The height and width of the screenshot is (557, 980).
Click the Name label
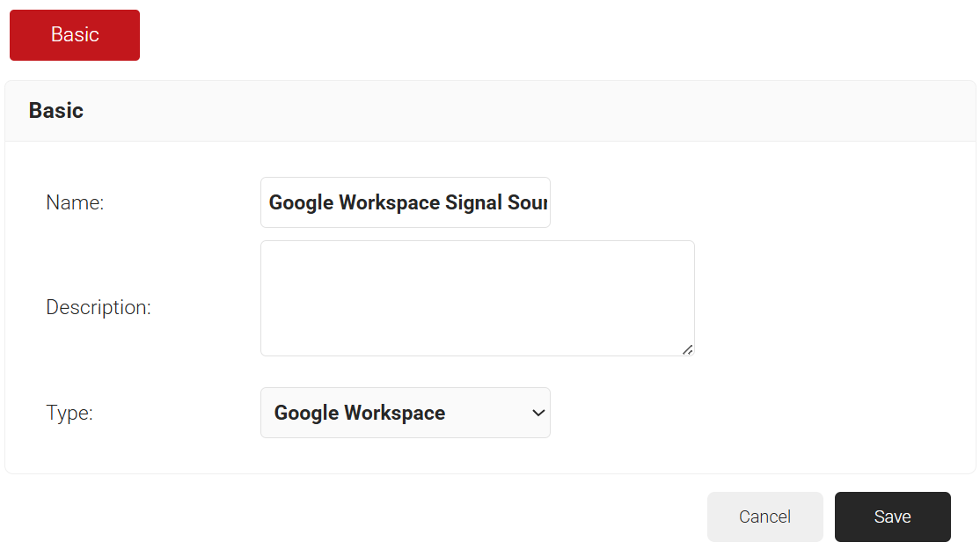[75, 202]
